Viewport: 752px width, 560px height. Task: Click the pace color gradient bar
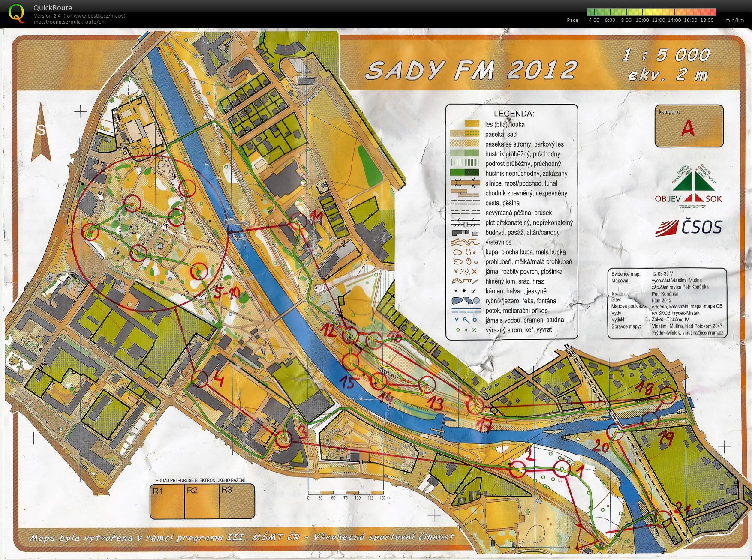coord(651,12)
